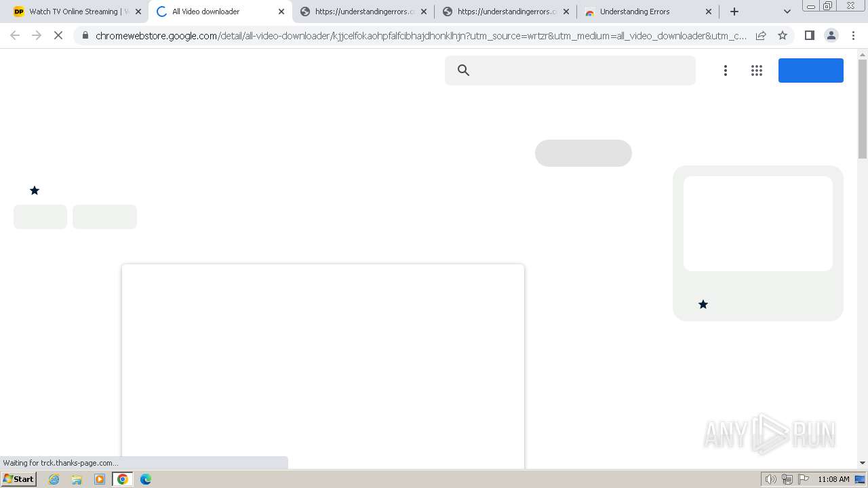Image resolution: width=868 pixels, height=488 pixels.
Task: Share this page from the address bar
Action: click(x=761, y=35)
